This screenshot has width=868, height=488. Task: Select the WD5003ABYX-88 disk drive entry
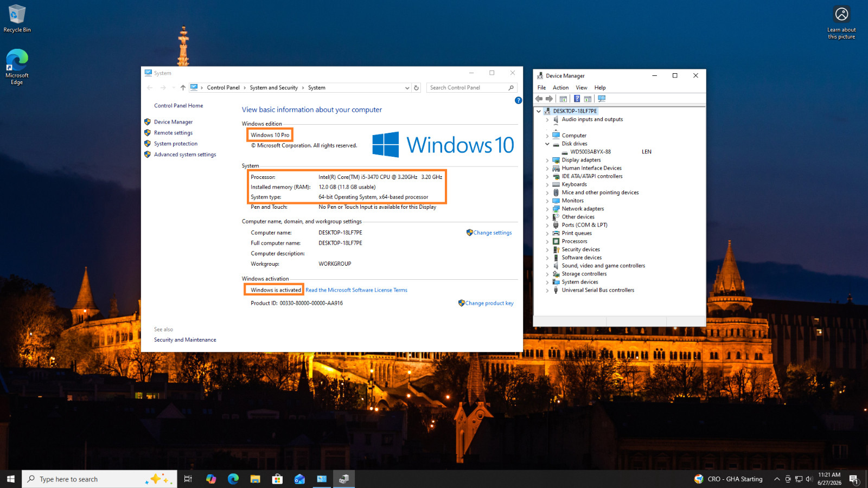click(x=590, y=152)
